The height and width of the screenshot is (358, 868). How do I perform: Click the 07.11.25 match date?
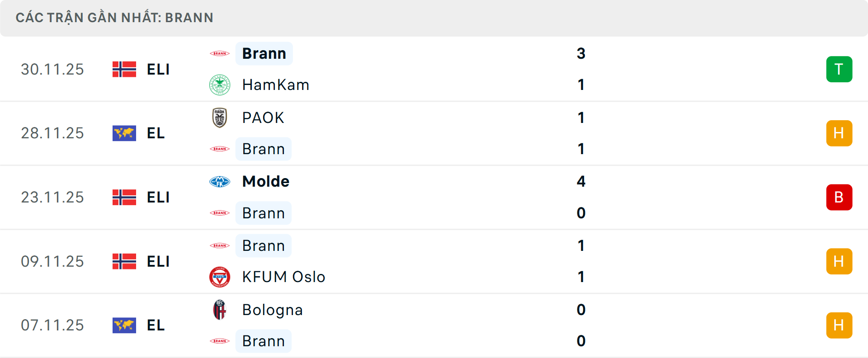52,325
